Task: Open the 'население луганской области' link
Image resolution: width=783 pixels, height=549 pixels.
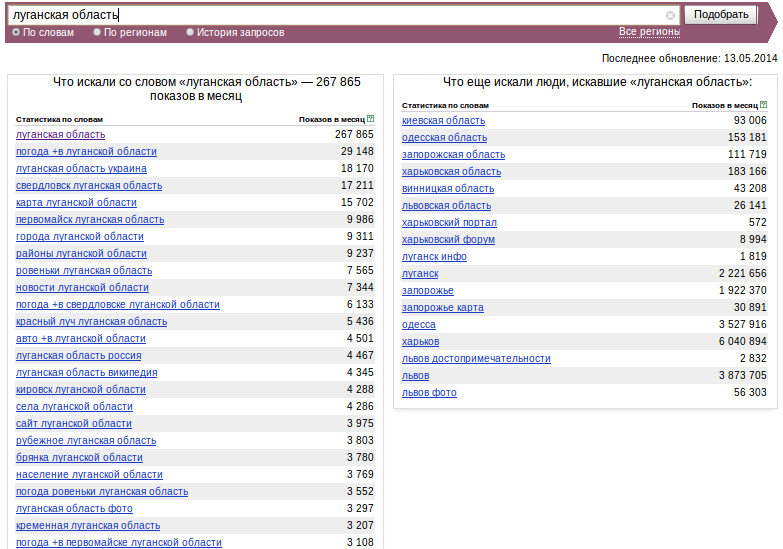Action: coord(89,474)
